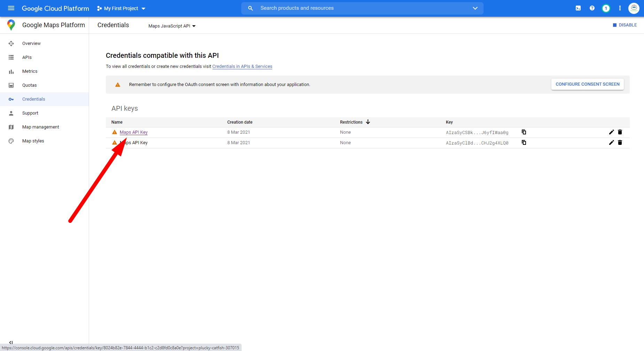644x351 pixels.
Task: Click the Credentials page title
Action: 113,25
